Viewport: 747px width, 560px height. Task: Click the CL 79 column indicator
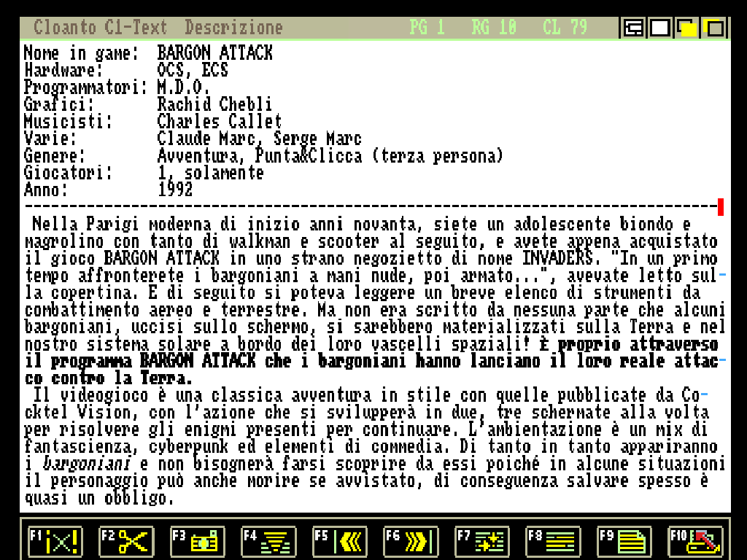(x=565, y=28)
